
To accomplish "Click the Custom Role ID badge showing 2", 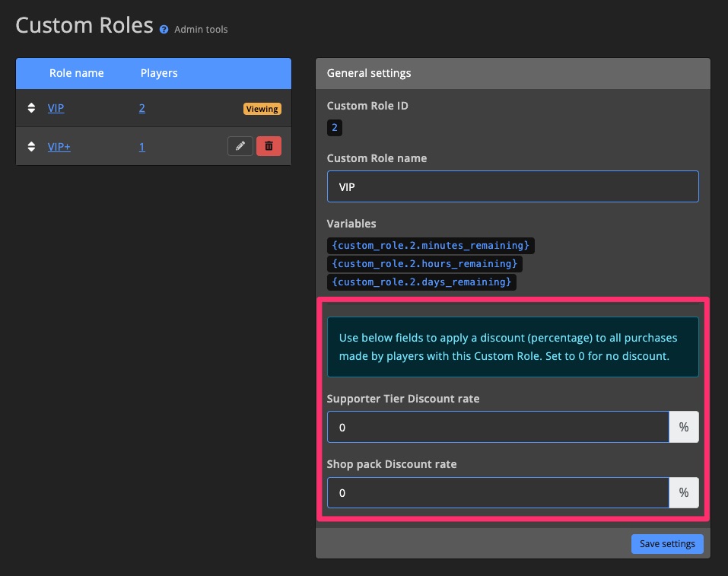I will [x=335, y=127].
